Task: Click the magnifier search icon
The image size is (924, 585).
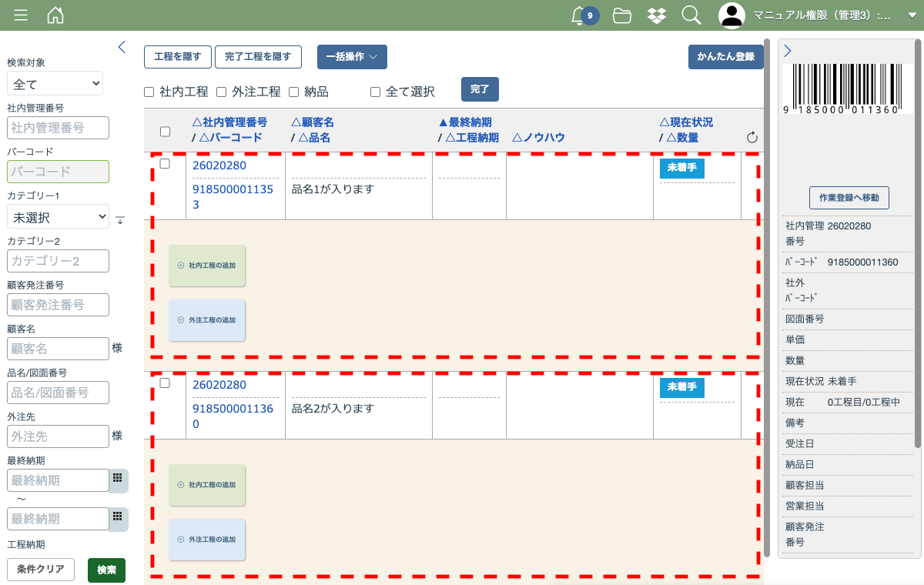Action: [691, 15]
